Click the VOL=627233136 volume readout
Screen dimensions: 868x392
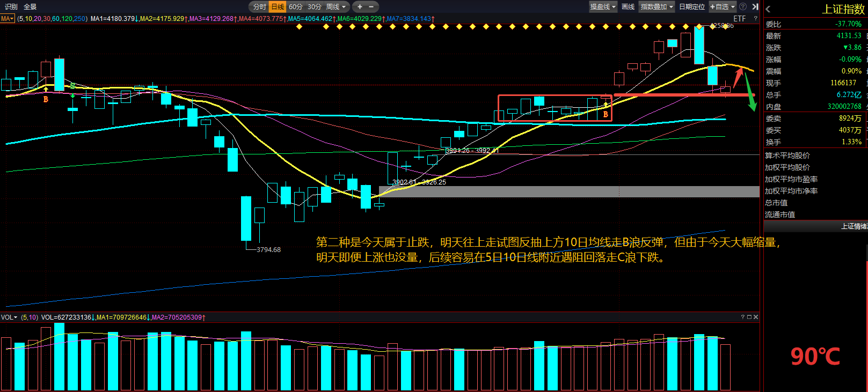[x=67, y=317]
